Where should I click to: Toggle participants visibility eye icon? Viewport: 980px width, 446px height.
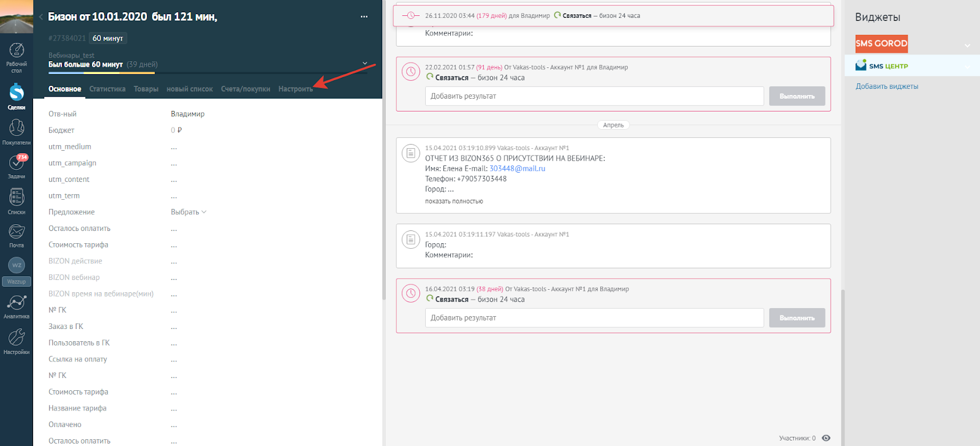click(x=826, y=438)
